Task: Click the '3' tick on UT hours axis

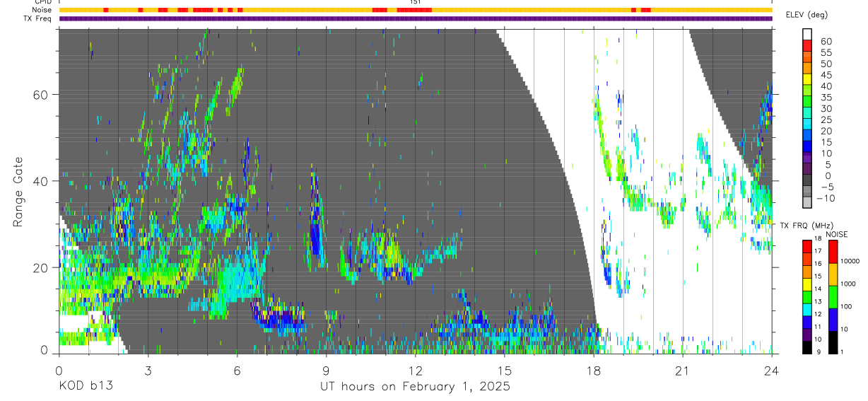Action: click(x=148, y=370)
